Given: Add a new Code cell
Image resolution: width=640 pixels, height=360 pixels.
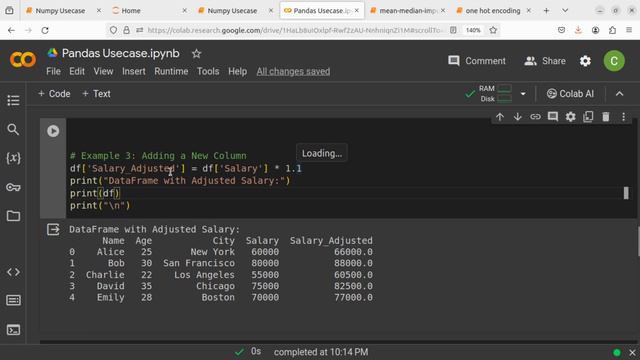Looking at the screenshot, I should (54, 94).
